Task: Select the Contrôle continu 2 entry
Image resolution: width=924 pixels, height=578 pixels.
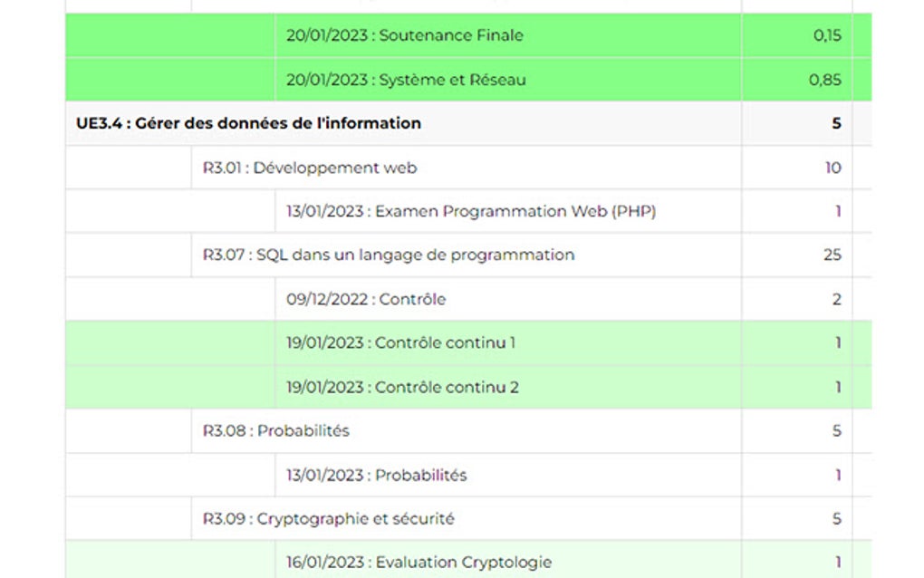Action: 402,388
